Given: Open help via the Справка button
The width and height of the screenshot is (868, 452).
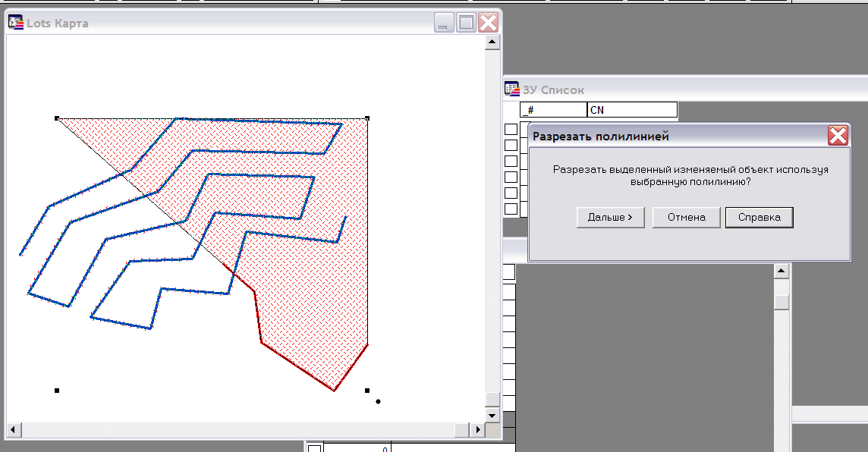Looking at the screenshot, I should (x=759, y=218).
